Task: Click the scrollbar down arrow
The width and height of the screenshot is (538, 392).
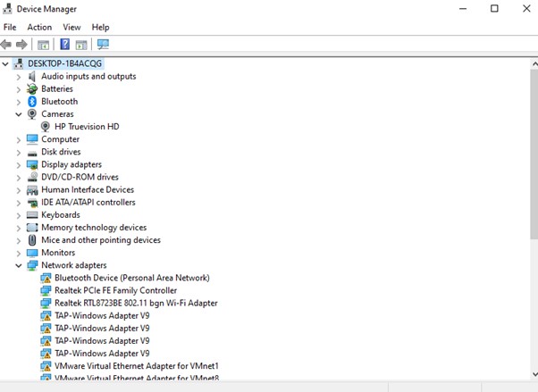Action: (534, 374)
